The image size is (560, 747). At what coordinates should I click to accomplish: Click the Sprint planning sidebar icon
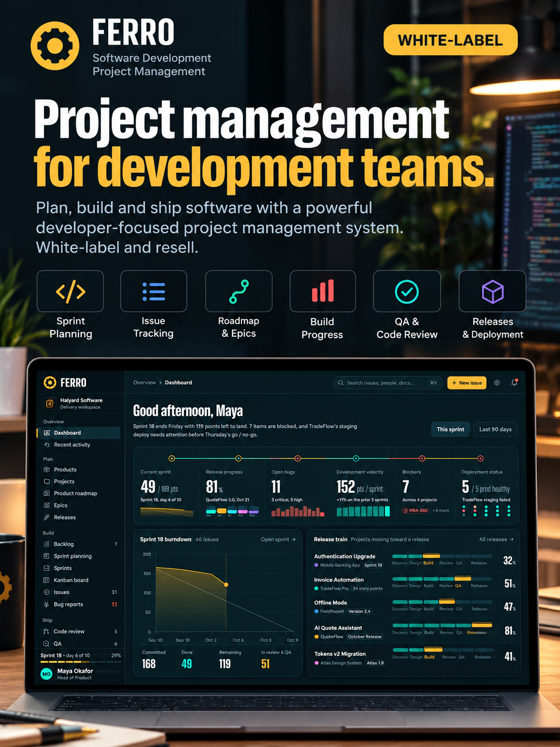pyautogui.click(x=47, y=556)
